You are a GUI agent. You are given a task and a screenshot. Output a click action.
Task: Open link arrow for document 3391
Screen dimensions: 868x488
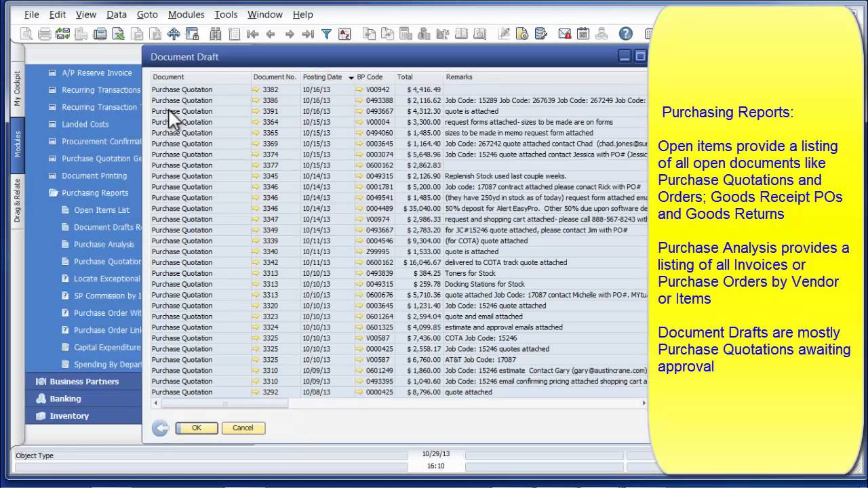click(256, 111)
